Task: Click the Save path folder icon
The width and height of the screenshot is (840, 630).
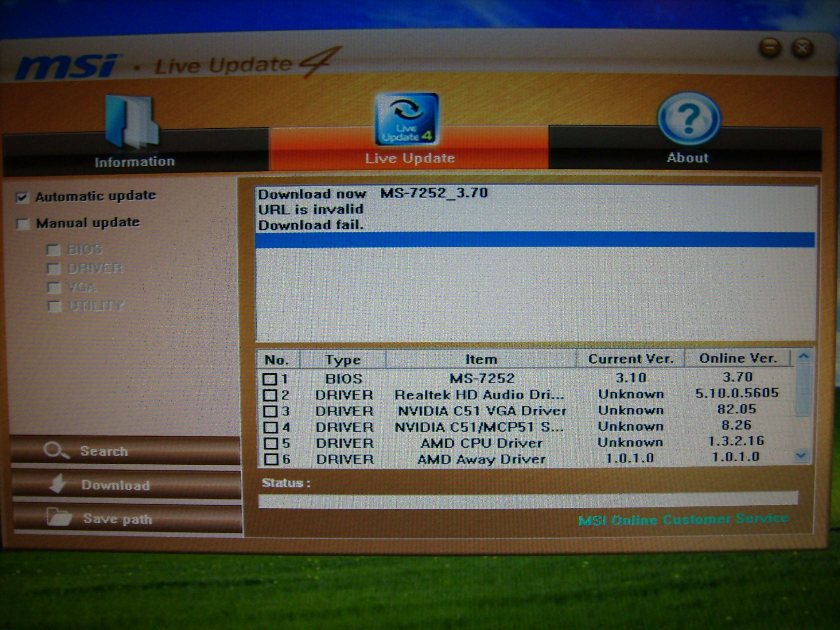Action: (x=59, y=517)
